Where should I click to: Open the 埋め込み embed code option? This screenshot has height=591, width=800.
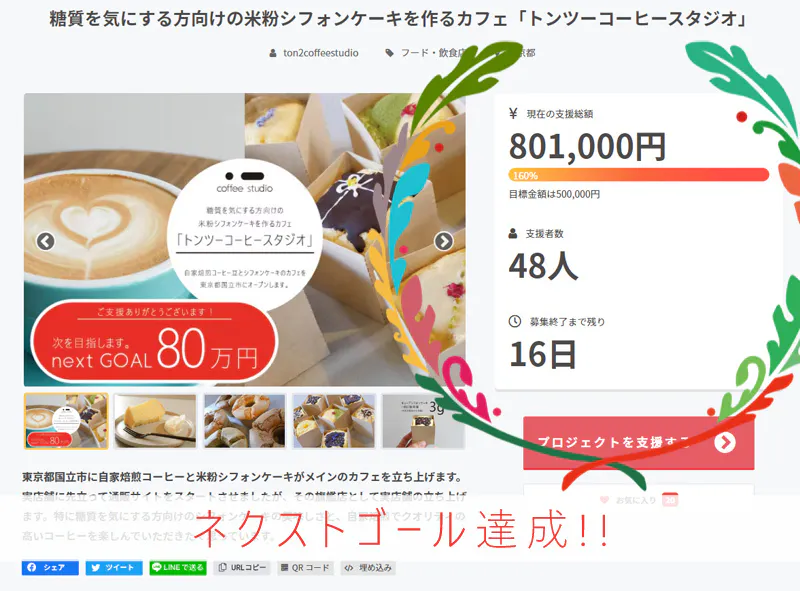pyautogui.click(x=368, y=568)
